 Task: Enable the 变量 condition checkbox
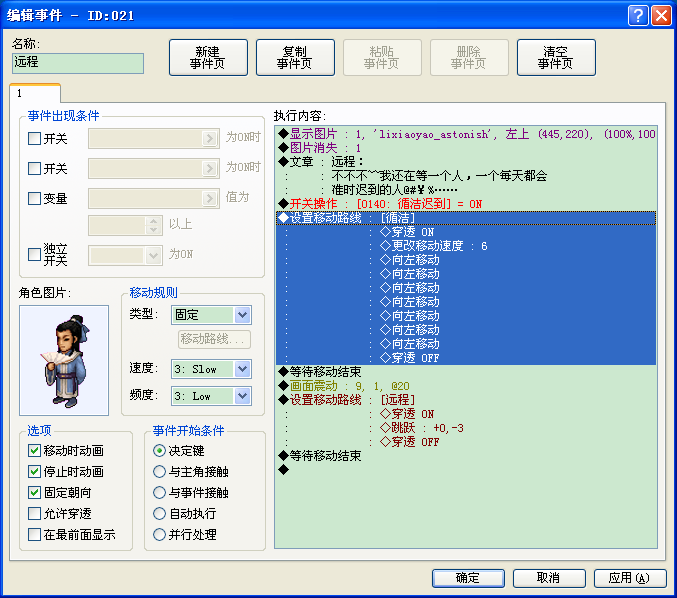pyautogui.click(x=35, y=198)
